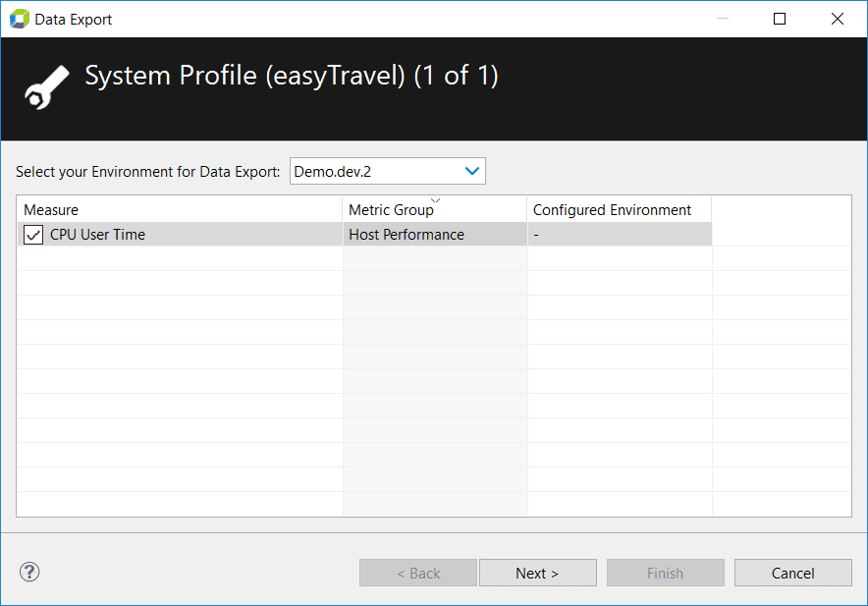Sort by the Metric Group column header
The width and height of the screenshot is (868, 606).
click(x=435, y=209)
